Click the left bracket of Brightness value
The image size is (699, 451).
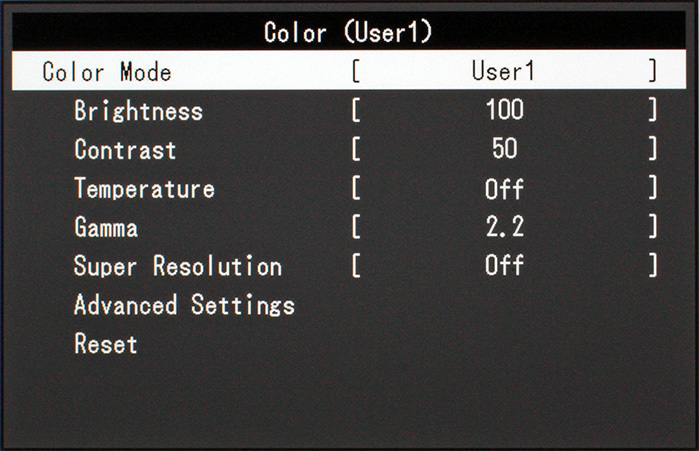(356, 110)
